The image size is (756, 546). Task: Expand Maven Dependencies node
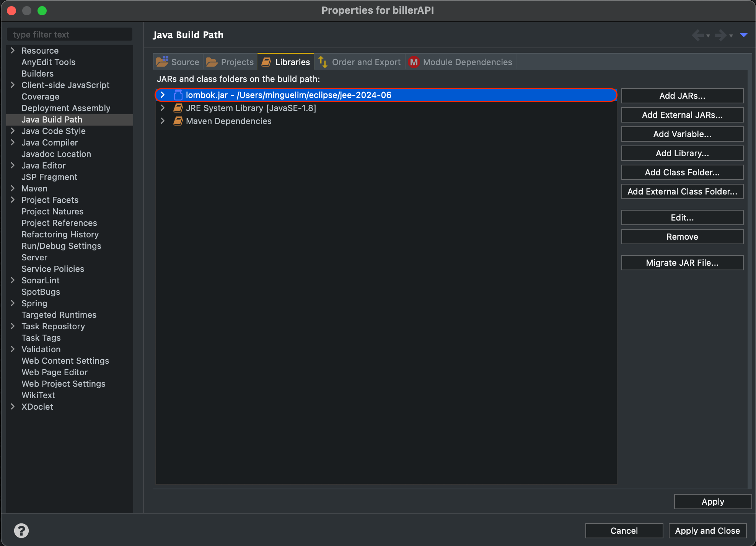point(163,121)
